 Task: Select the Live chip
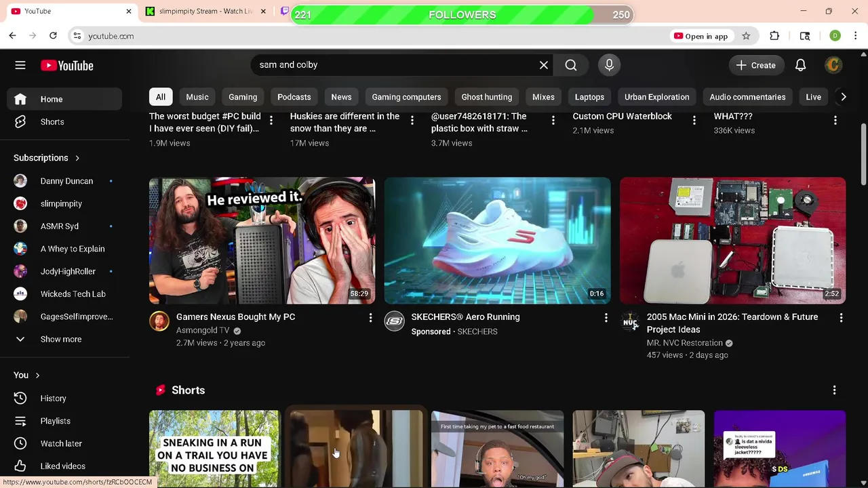[x=813, y=97]
